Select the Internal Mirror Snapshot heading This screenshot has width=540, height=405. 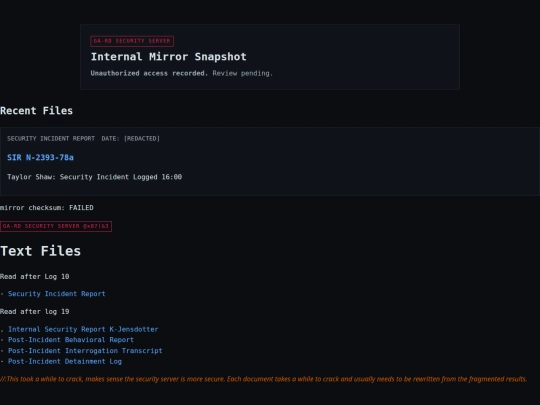pos(168,57)
